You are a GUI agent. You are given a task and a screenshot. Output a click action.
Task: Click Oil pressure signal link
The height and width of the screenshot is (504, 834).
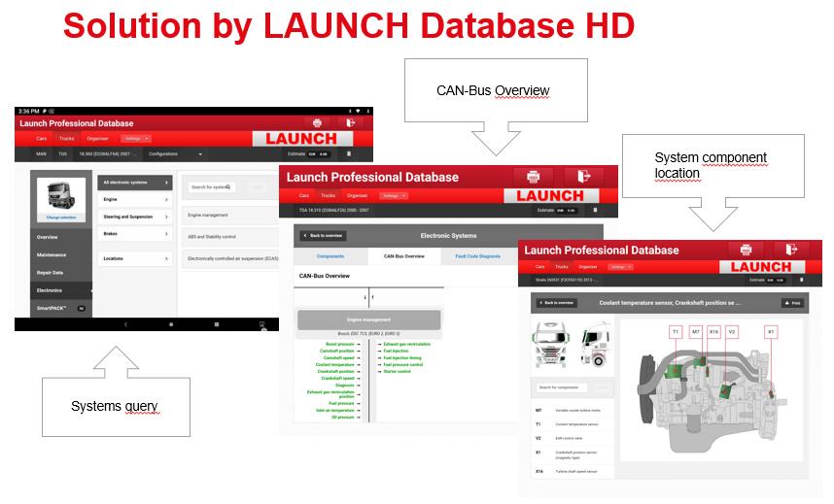tap(343, 417)
